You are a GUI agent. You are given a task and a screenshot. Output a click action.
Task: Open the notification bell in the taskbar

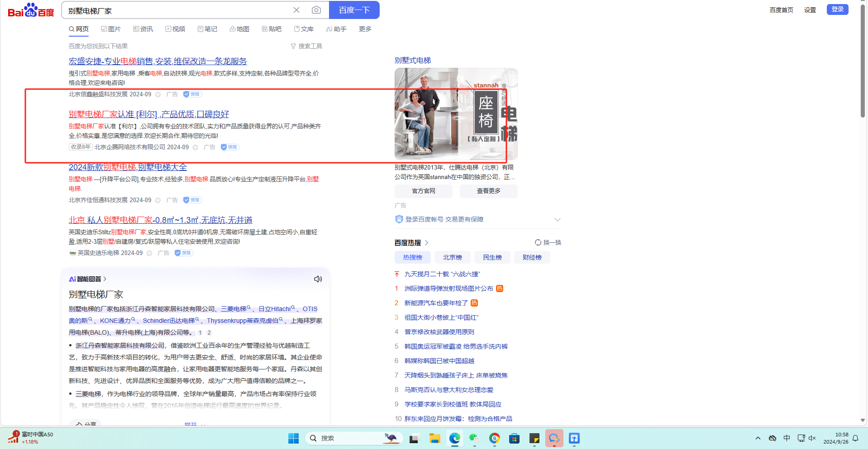(x=855, y=438)
